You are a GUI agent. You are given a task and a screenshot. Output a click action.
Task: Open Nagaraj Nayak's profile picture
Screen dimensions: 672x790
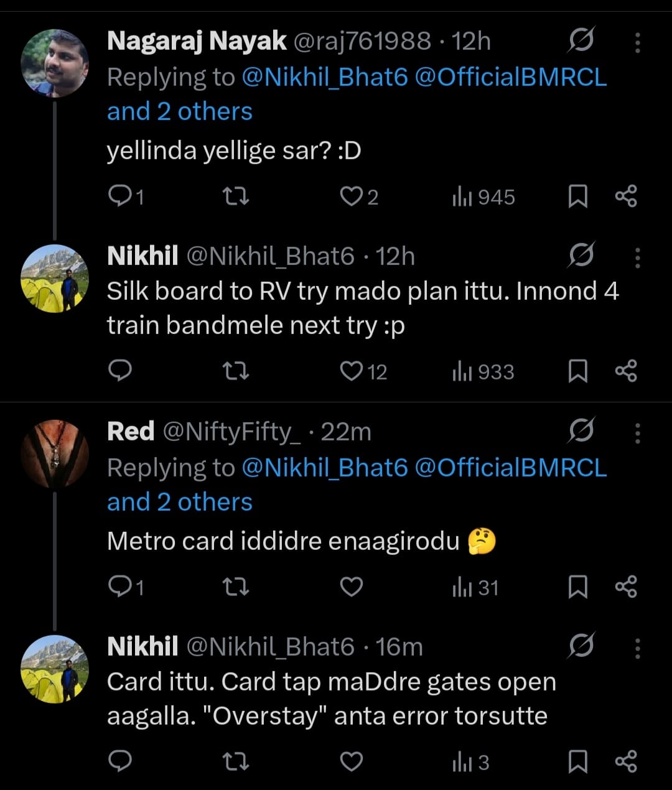[x=55, y=63]
